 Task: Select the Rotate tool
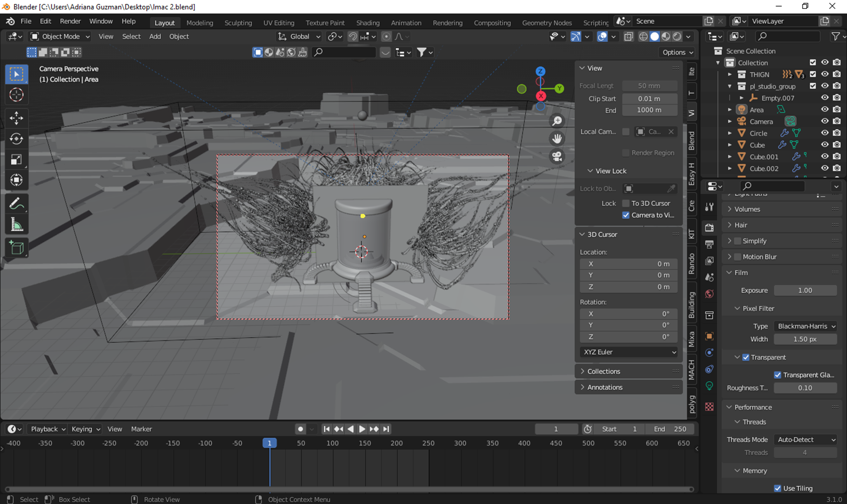pos(16,139)
